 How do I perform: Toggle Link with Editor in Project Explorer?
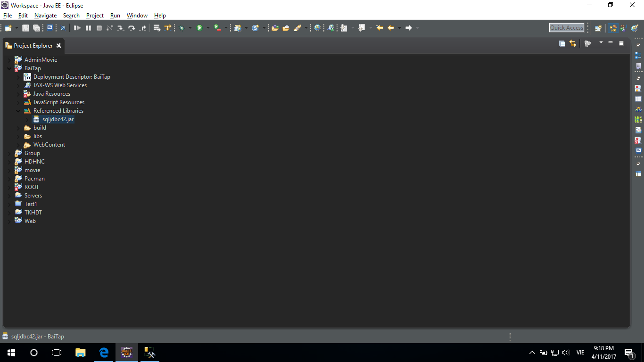573,43
